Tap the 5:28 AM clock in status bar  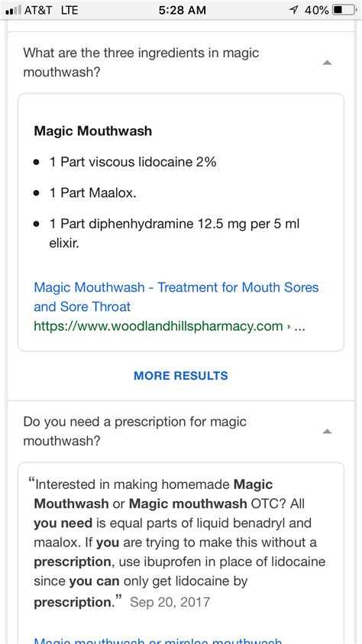(x=183, y=10)
